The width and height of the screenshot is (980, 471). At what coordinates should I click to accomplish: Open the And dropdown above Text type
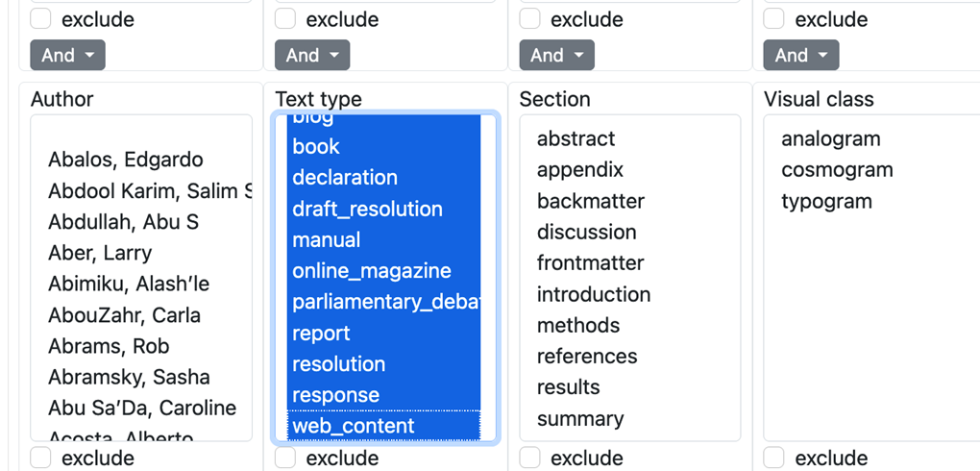point(311,55)
